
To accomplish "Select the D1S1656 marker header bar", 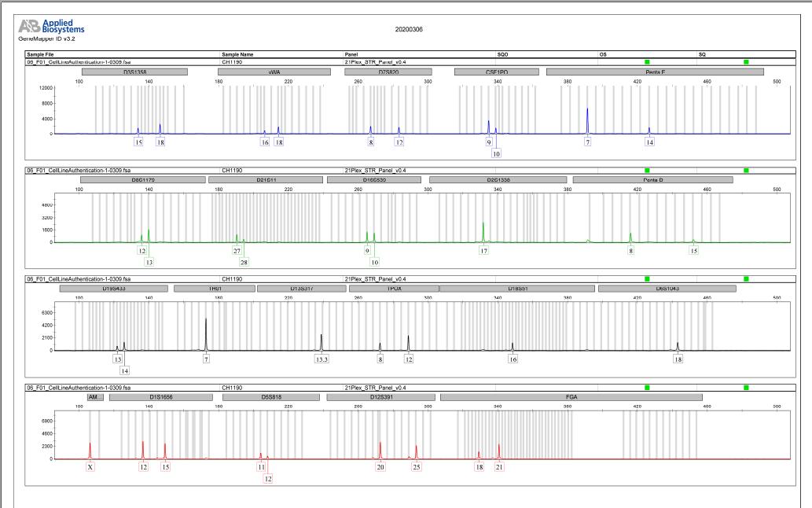I will (x=161, y=397).
